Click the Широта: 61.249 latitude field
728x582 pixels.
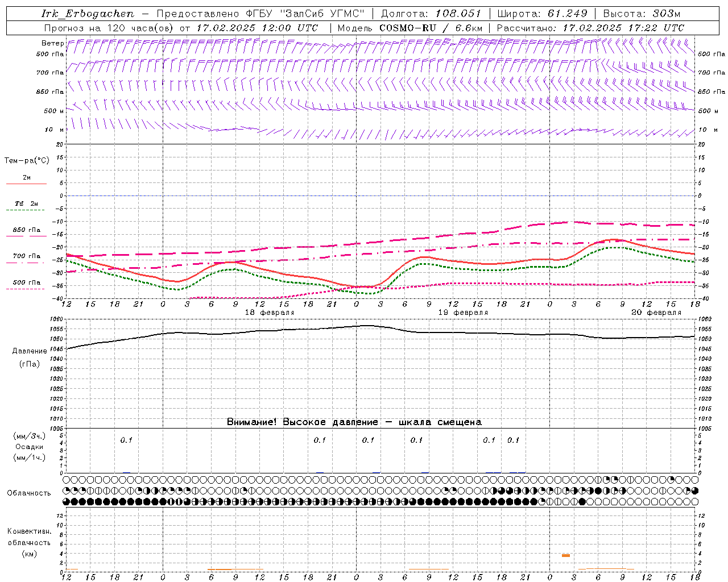click(x=542, y=14)
